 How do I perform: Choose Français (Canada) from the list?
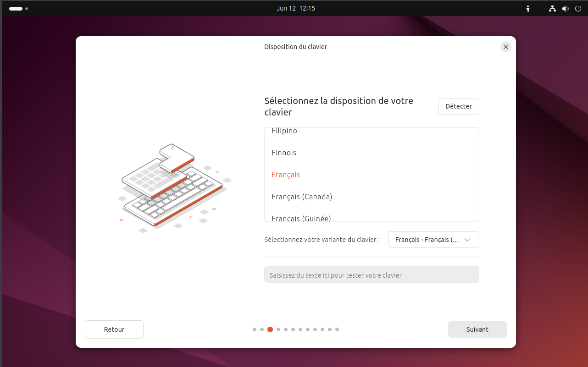pos(302,197)
